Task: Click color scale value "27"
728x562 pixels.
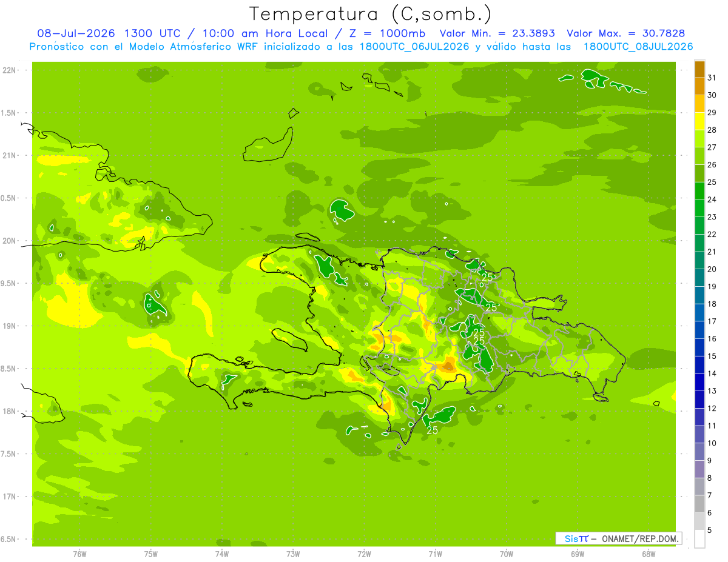Action: (x=713, y=147)
